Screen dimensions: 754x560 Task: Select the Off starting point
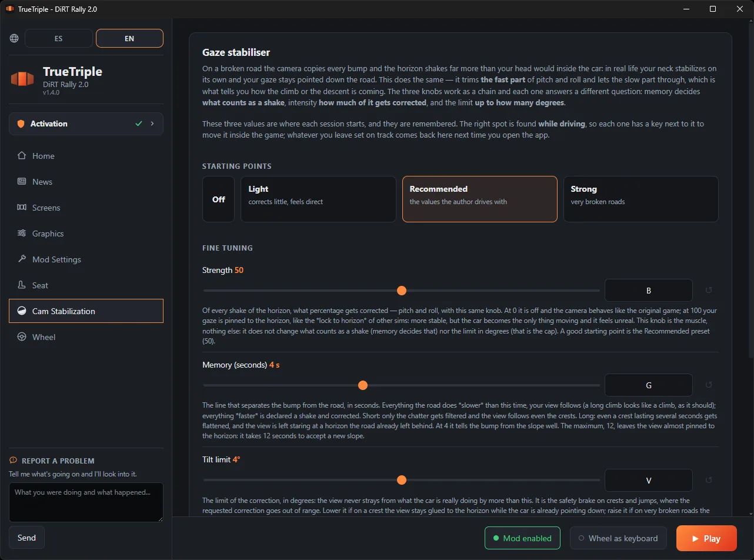click(218, 199)
